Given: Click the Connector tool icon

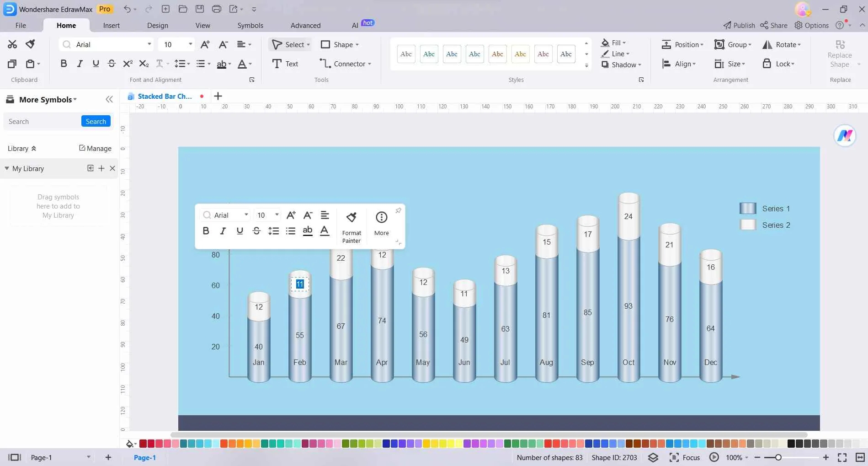Looking at the screenshot, I should point(325,64).
